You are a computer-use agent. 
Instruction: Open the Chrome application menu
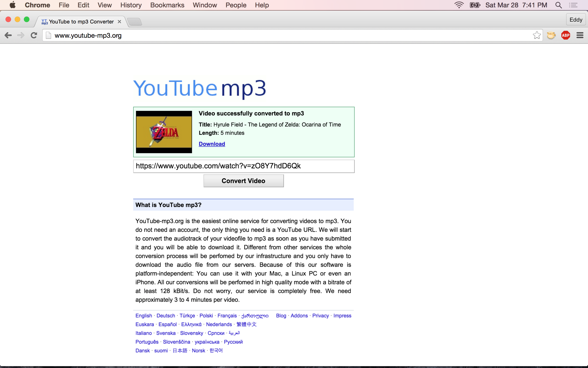point(37,5)
